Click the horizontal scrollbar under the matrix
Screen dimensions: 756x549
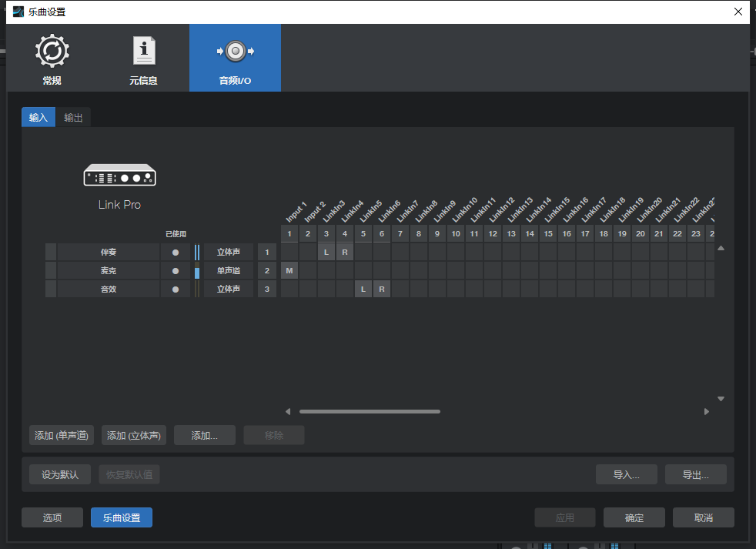(370, 412)
